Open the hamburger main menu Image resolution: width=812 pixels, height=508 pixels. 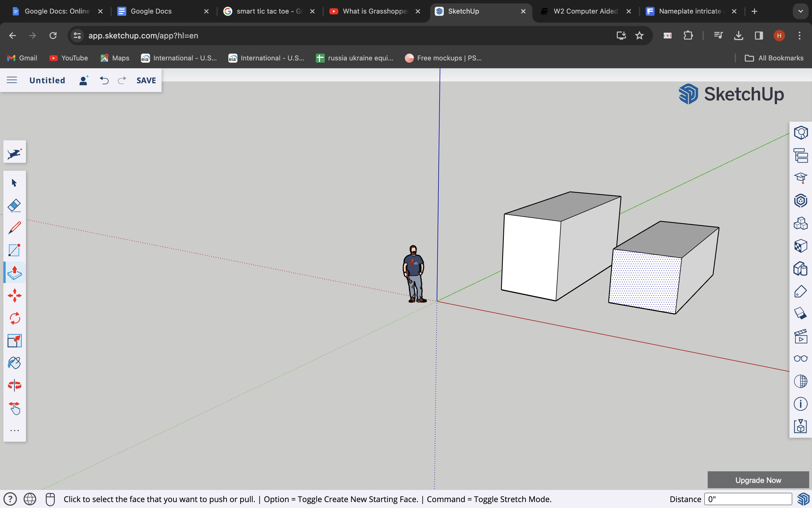click(x=12, y=80)
